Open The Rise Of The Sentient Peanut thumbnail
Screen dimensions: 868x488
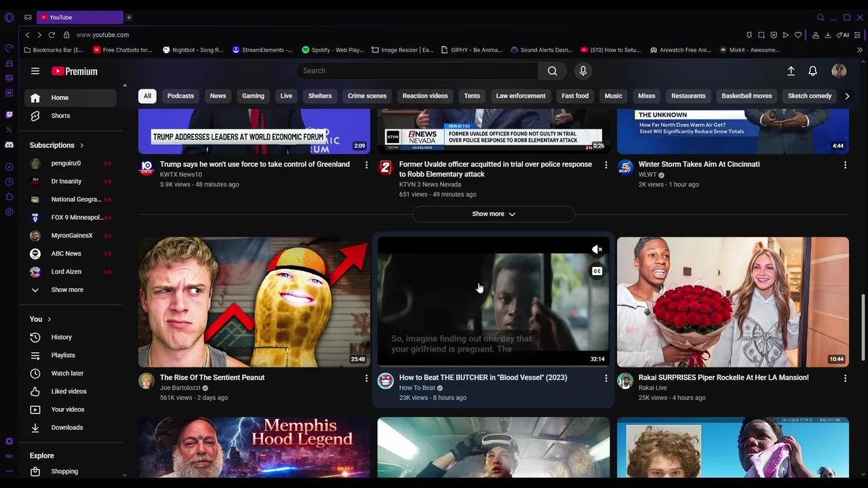tap(254, 302)
